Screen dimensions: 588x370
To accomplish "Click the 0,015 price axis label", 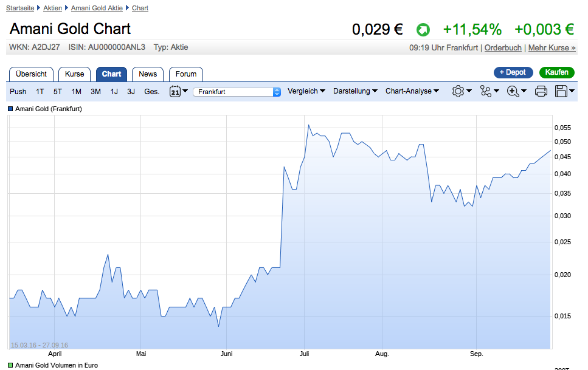I will [562, 316].
